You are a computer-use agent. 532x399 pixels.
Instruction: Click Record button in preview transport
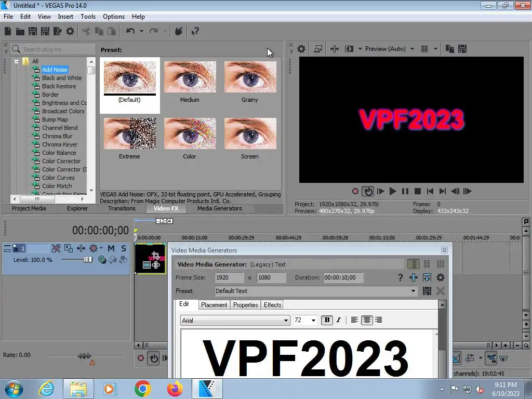point(355,191)
